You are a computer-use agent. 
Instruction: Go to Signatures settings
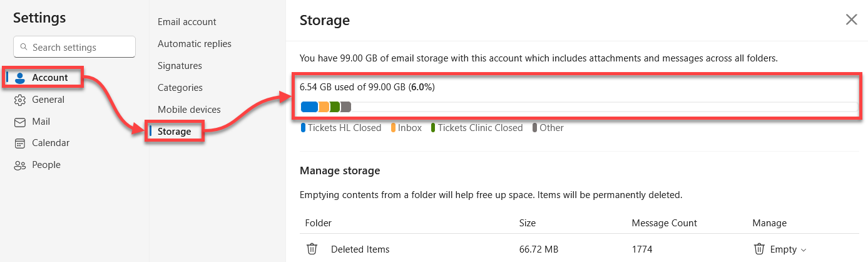click(180, 66)
